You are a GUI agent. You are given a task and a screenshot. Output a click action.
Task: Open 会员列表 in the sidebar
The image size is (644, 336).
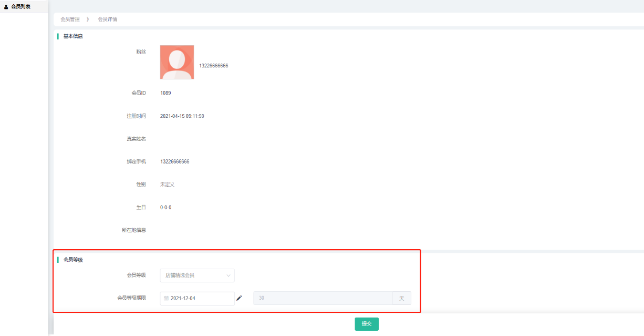20,7
